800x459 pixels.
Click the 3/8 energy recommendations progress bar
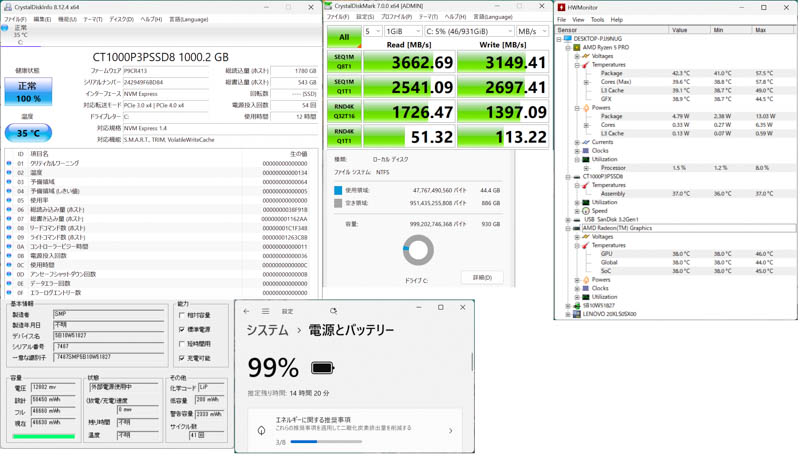click(326, 442)
